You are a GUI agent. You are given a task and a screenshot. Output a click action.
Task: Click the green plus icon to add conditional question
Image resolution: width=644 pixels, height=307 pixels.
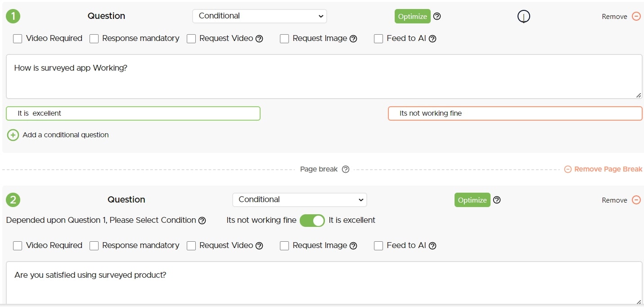tap(13, 135)
